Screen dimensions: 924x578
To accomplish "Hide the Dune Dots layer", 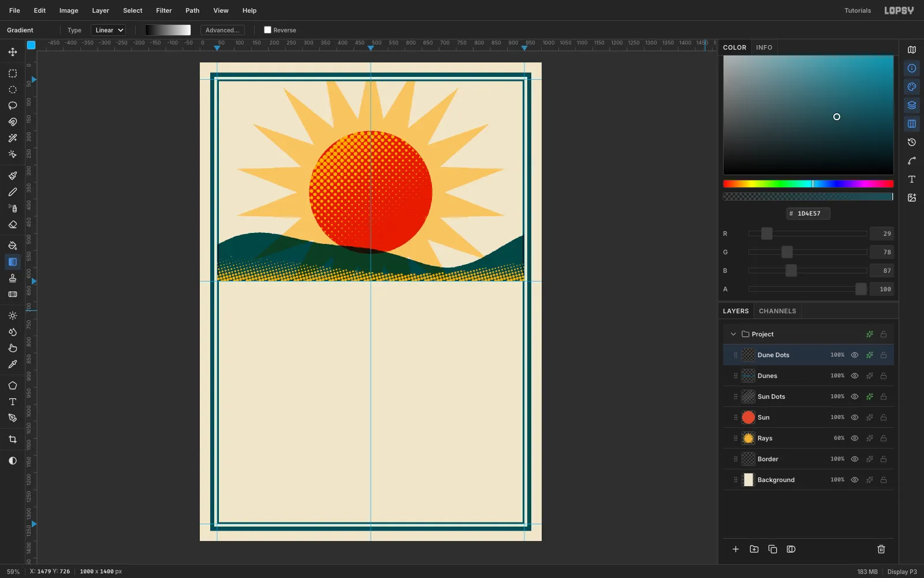I will click(x=855, y=355).
